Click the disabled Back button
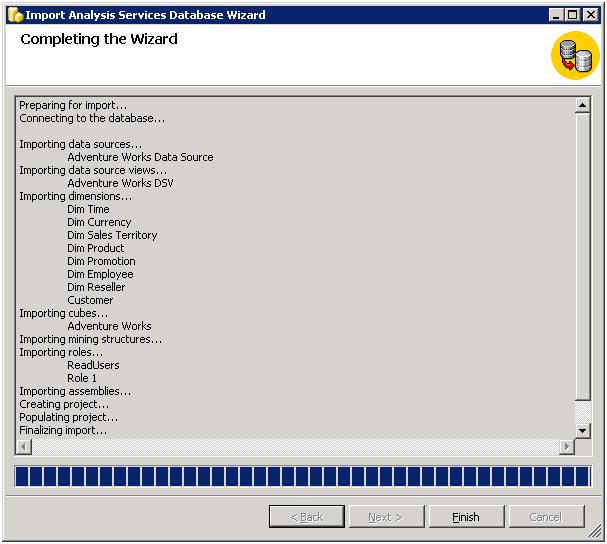 tap(307, 517)
